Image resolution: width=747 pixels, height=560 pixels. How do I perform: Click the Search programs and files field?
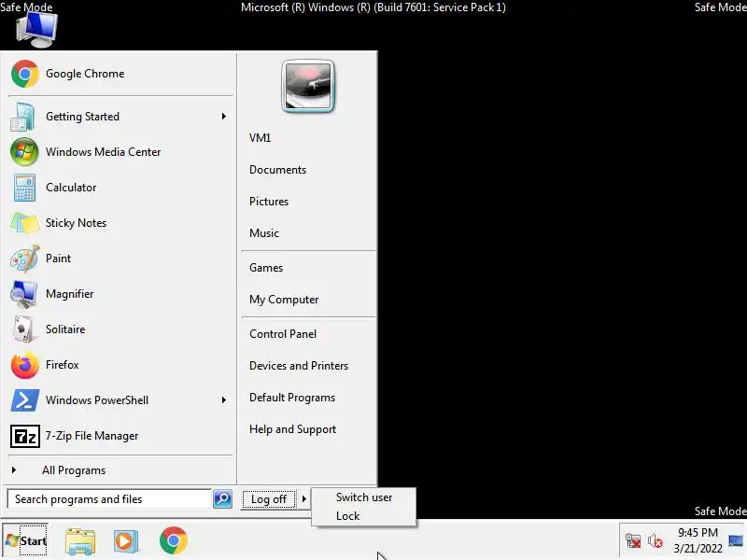coord(109,499)
